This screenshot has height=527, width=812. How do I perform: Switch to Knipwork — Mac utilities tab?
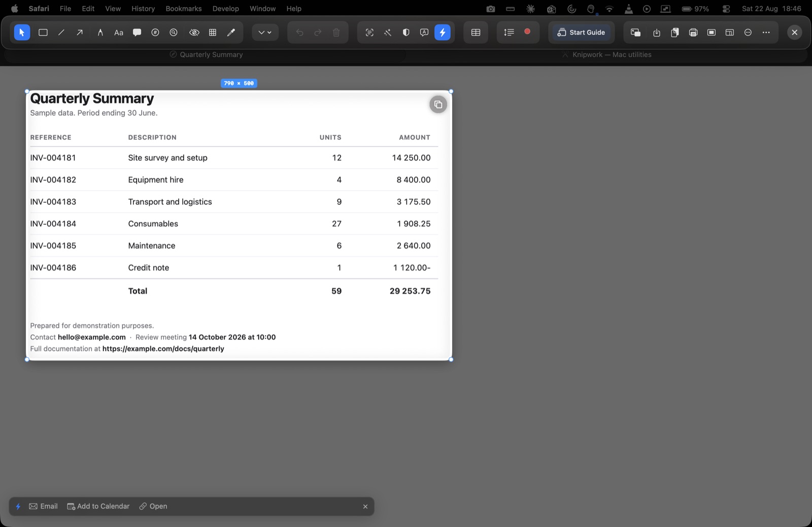pos(606,55)
